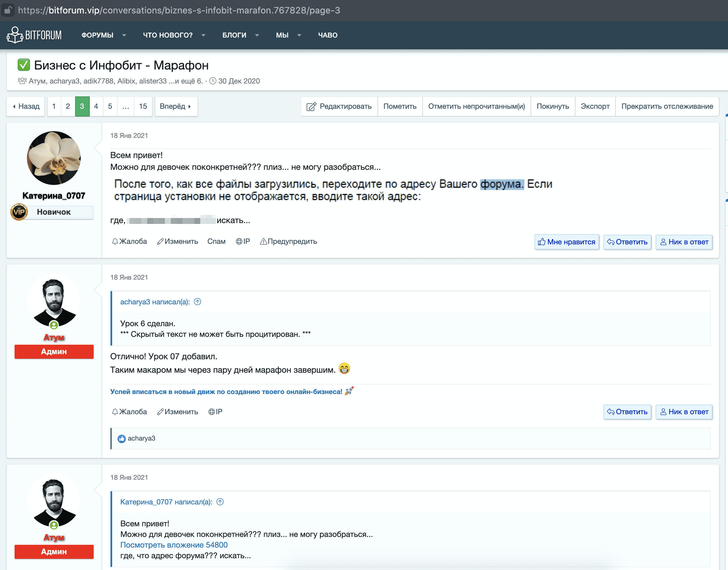Screen dimensions: 728x570
Task: Go back with the Назад button
Action: 26,106
